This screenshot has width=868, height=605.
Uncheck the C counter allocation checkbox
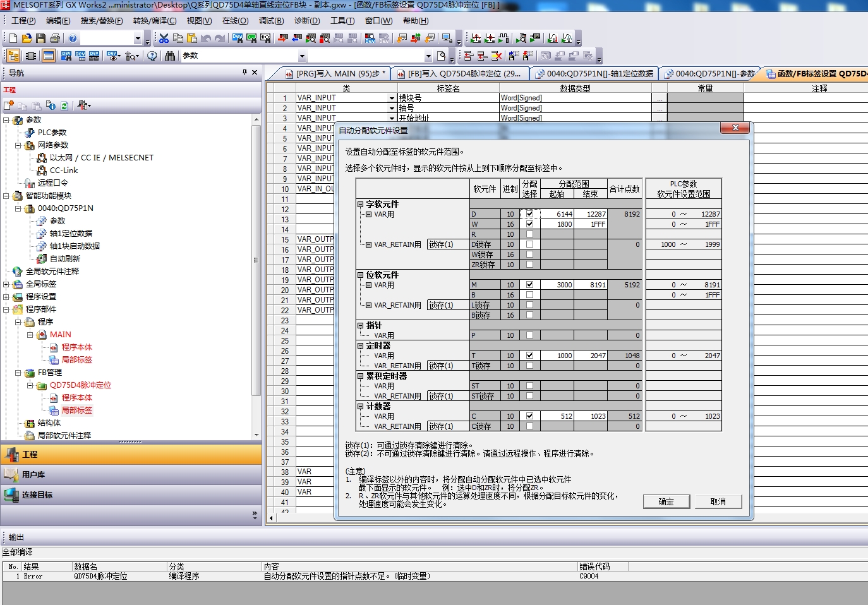click(x=529, y=416)
